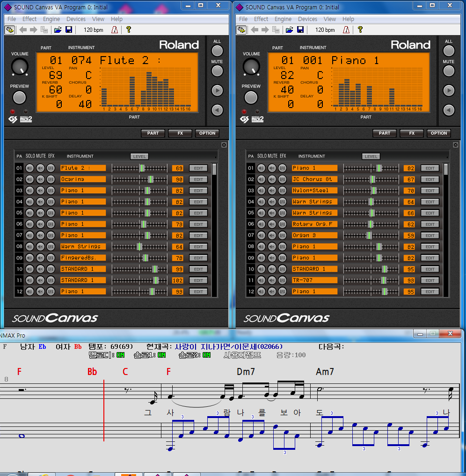Mute part 02 Ocarina in left window
Image resolution: width=466 pixels, height=476 pixels.
(40, 179)
